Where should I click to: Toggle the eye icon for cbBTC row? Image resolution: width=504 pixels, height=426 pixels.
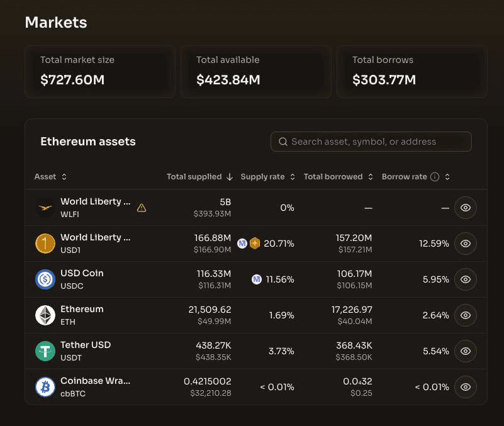466,387
